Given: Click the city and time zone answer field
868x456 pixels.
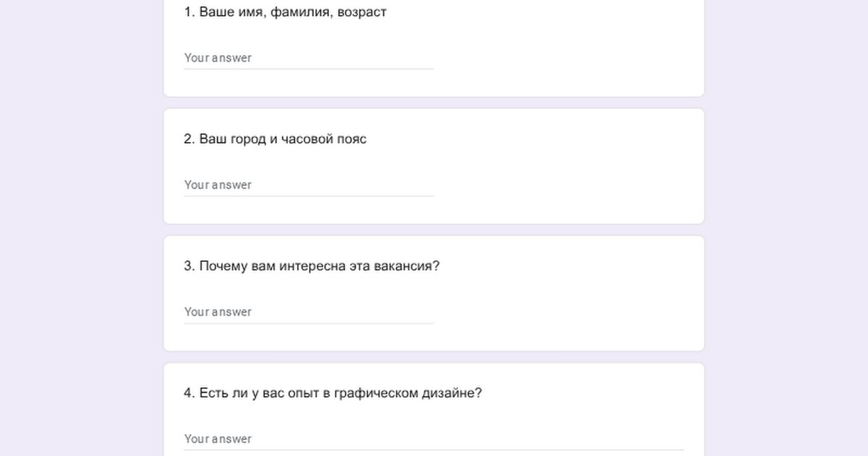Looking at the screenshot, I should point(309,185).
